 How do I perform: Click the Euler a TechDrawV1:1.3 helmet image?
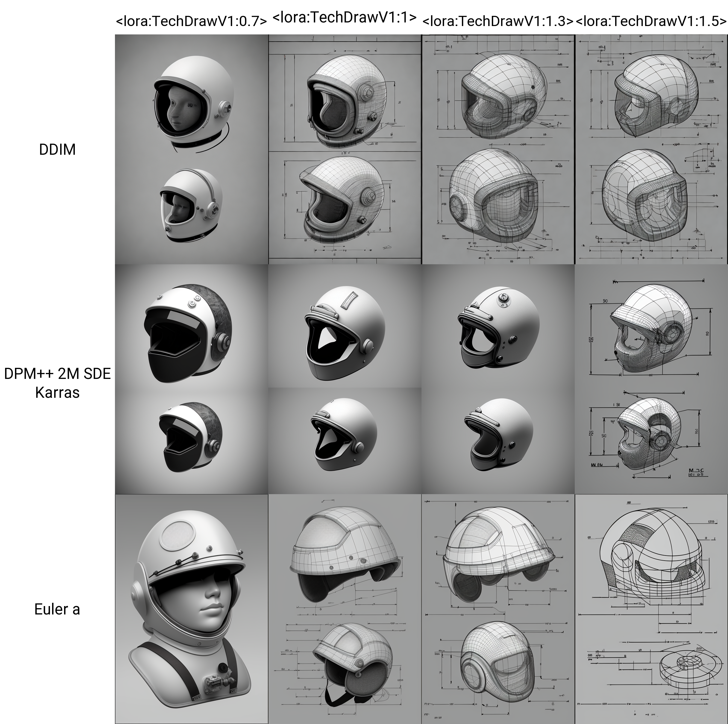click(x=498, y=609)
